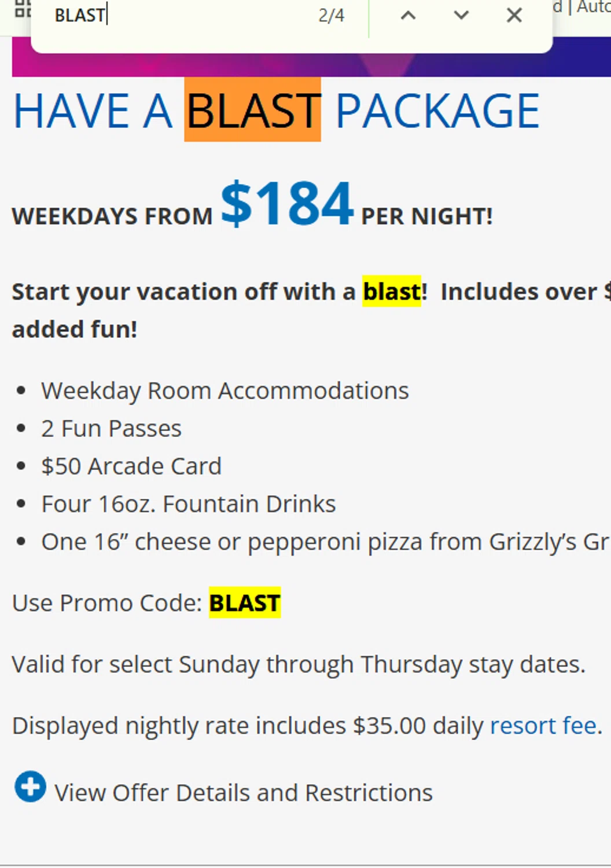Open the resort fee link
The image size is (611, 868).
click(543, 726)
